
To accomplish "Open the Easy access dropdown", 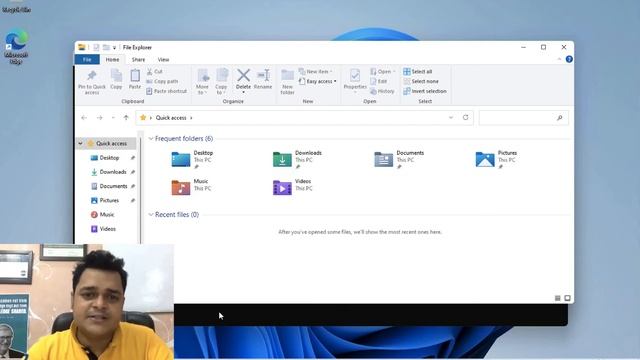I will coord(318,81).
